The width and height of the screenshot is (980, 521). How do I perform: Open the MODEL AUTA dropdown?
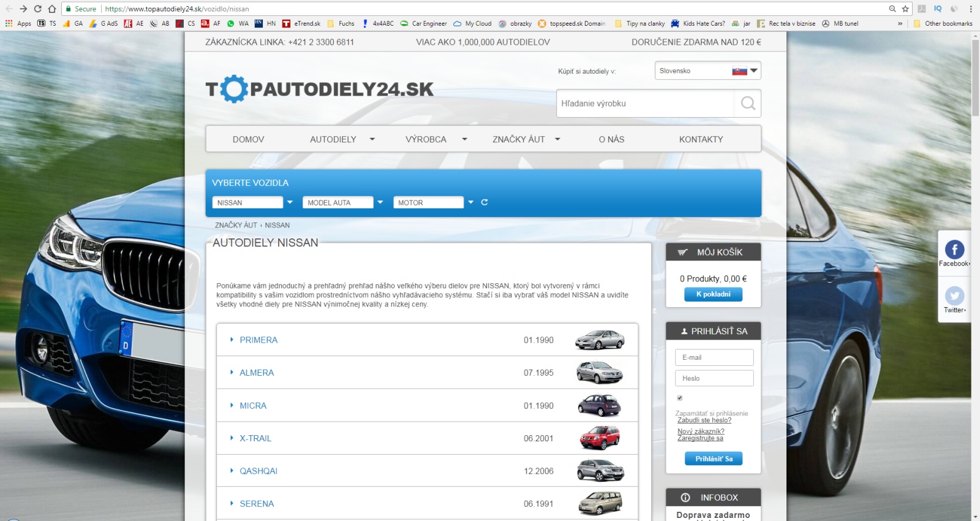pos(343,202)
